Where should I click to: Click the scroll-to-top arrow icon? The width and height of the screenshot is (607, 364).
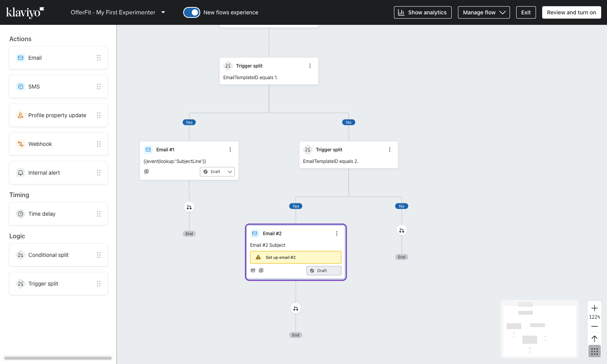(x=594, y=338)
